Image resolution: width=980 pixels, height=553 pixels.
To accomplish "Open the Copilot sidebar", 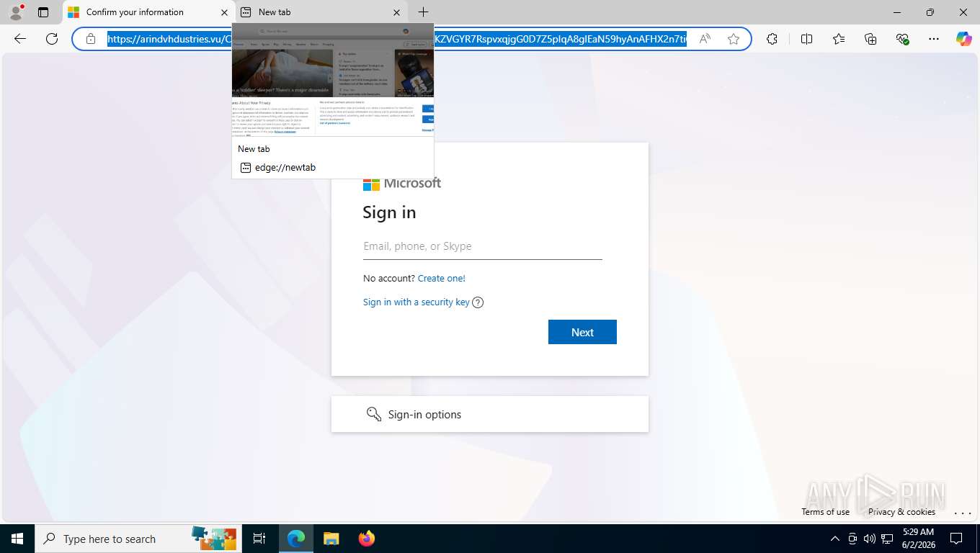I will [x=964, y=39].
